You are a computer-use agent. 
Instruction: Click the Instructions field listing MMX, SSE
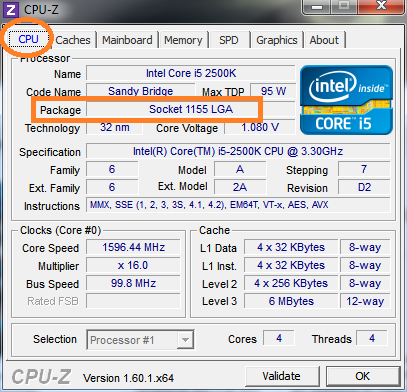coord(238,205)
